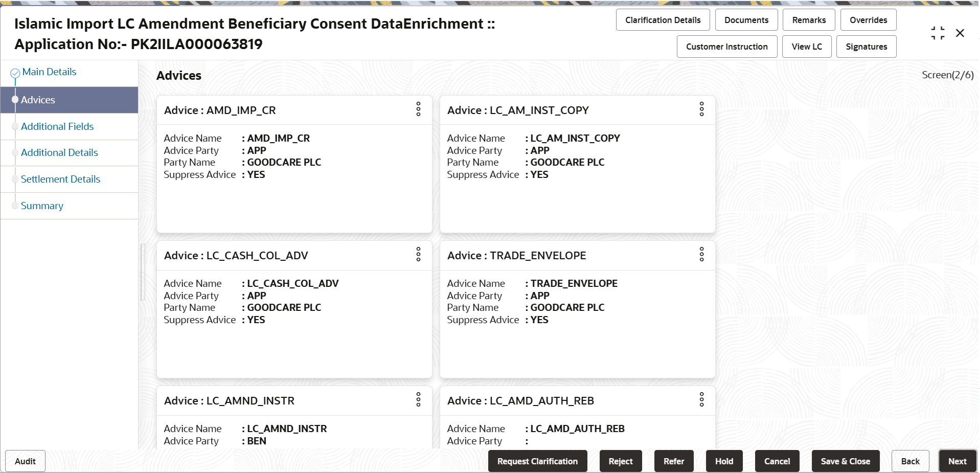Open kebab menu on TRADE_ENVELOPE advice card

tap(701, 254)
